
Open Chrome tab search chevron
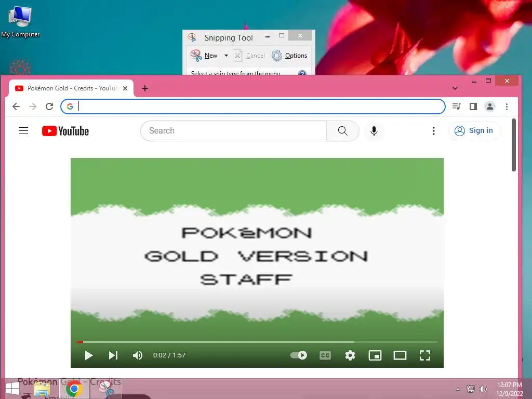click(x=455, y=88)
